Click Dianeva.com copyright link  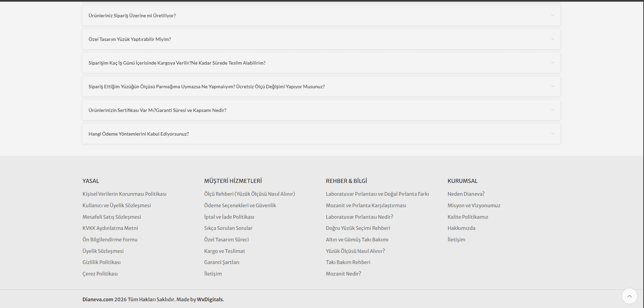pyautogui.click(x=98, y=300)
